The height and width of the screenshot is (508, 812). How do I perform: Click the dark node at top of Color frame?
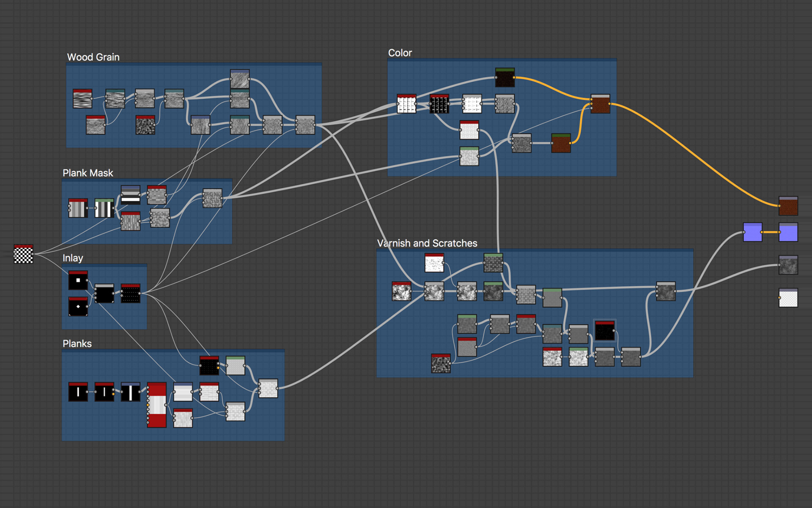tap(505, 77)
